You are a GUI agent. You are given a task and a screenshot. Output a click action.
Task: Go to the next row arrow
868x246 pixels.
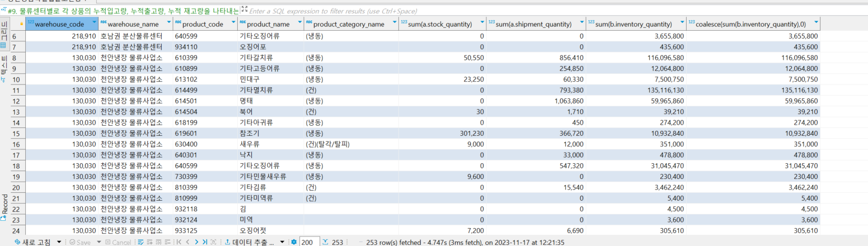(x=196, y=242)
